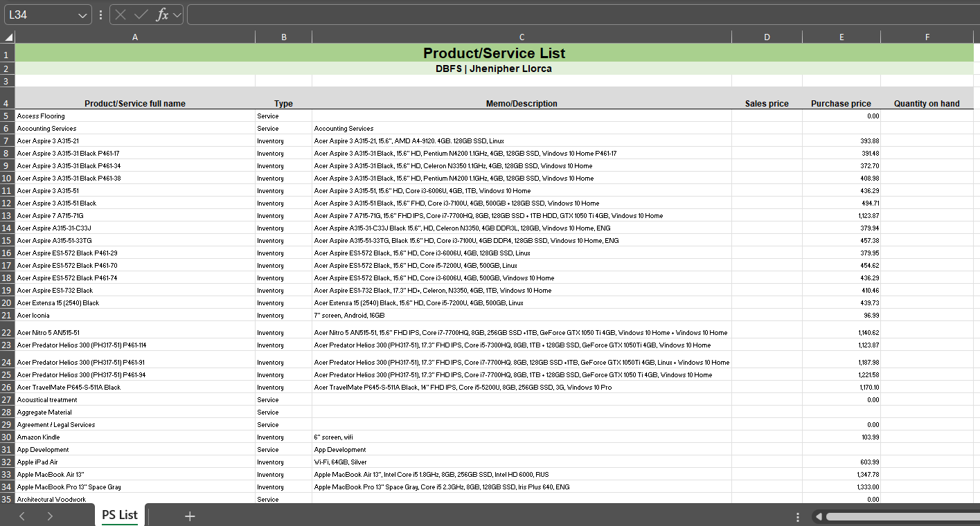Screen dimensions: 980x526
Task: Add a new sheet with plus icon
Action: point(190,516)
